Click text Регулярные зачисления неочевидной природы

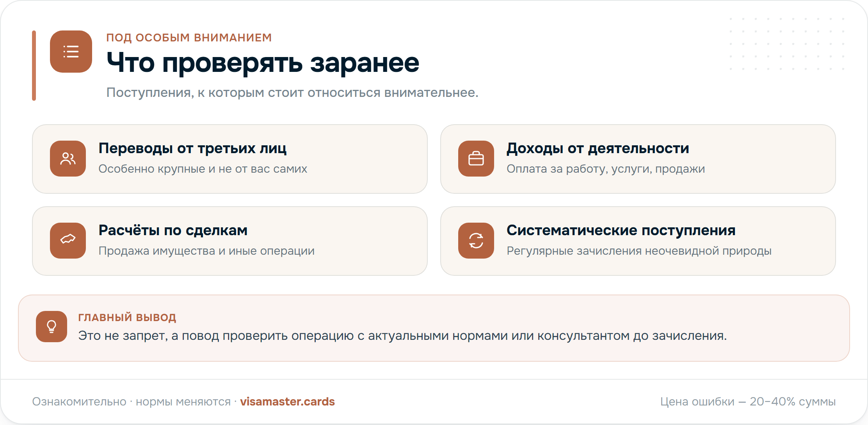pos(639,251)
